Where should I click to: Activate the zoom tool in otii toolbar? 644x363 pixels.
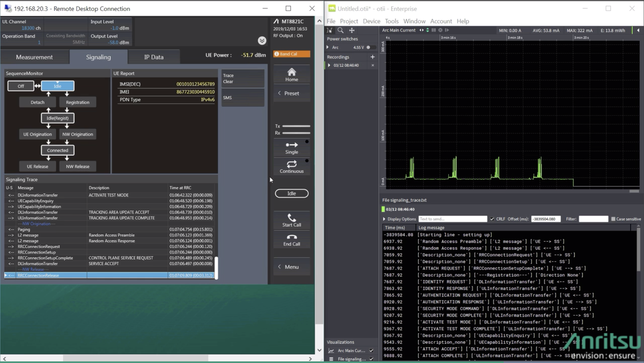point(340,30)
